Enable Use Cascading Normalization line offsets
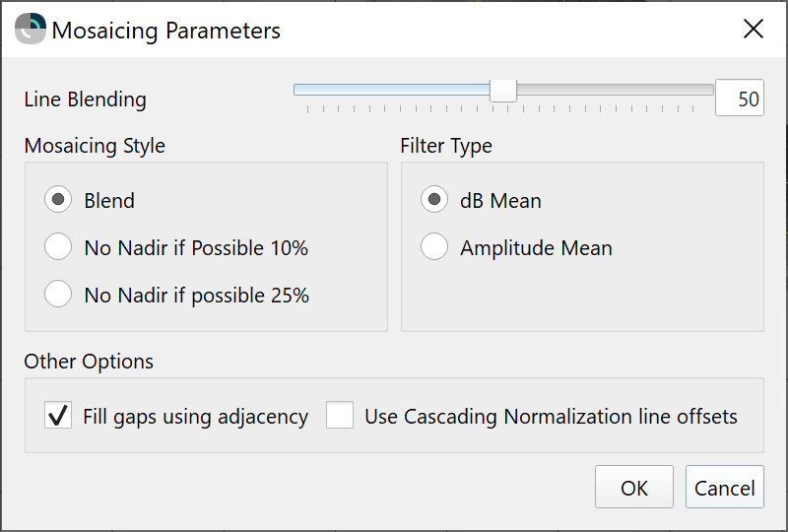This screenshot has height=532, width=788. pyautogui.click(x=340, y=416)
